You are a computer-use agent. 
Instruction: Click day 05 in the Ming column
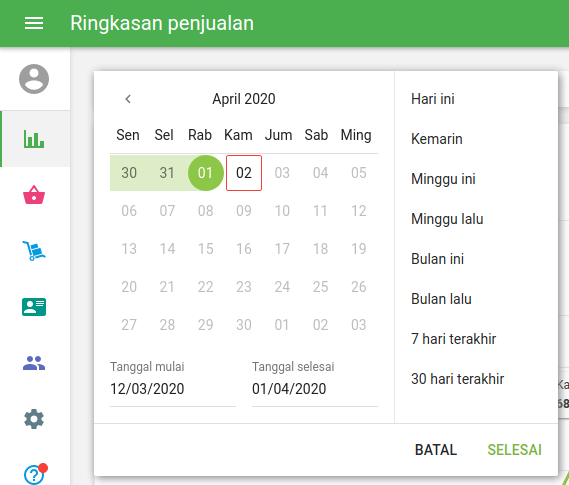point(359,173)
